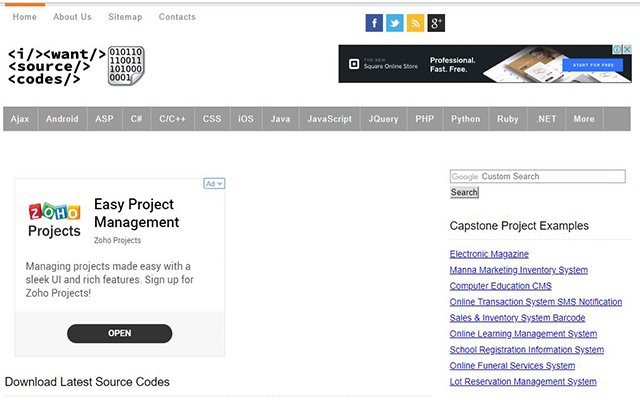Open the Facebook social icon
The image size is (640, 400).
tap(374, 23)
